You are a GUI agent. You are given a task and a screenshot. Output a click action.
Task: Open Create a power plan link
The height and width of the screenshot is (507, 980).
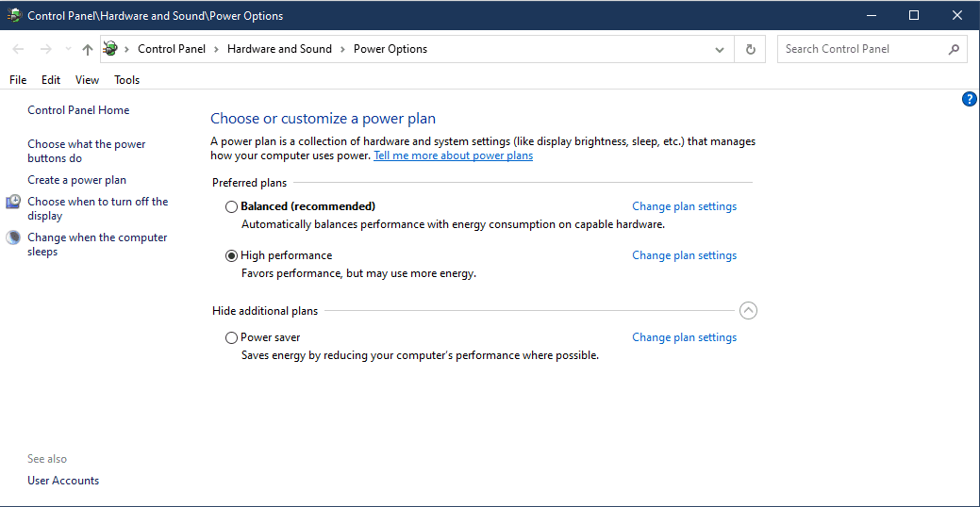click(76, 180)
